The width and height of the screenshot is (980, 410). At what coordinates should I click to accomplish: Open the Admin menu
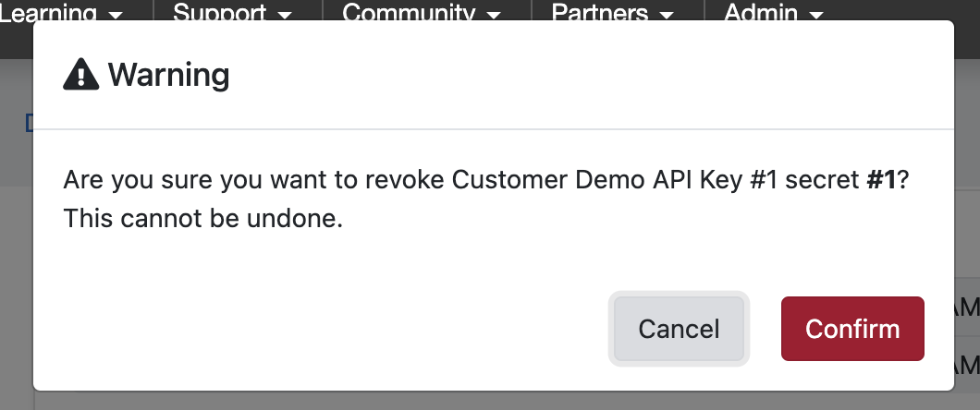pos(762,13)
